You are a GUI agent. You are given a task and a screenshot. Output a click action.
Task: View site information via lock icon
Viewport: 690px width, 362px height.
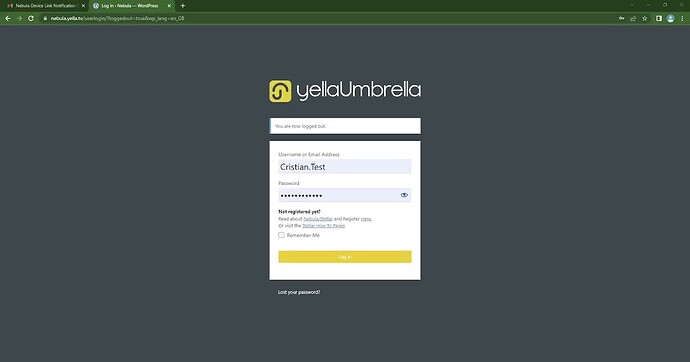click(x=45, y=18)
